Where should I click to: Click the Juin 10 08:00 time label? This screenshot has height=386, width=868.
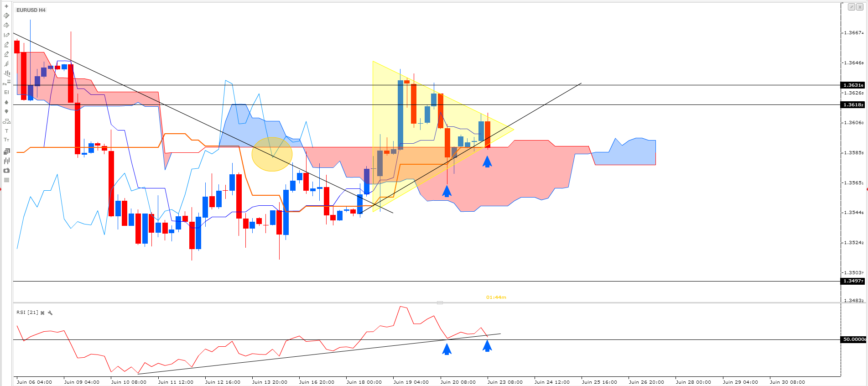(129, 382)
